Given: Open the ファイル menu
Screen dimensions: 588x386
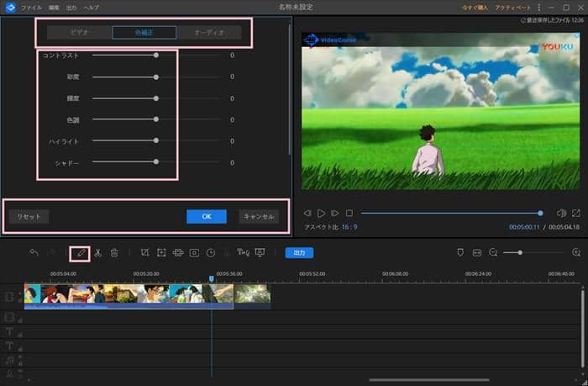Looking at the screenshot, I should [x=32, y=8].
